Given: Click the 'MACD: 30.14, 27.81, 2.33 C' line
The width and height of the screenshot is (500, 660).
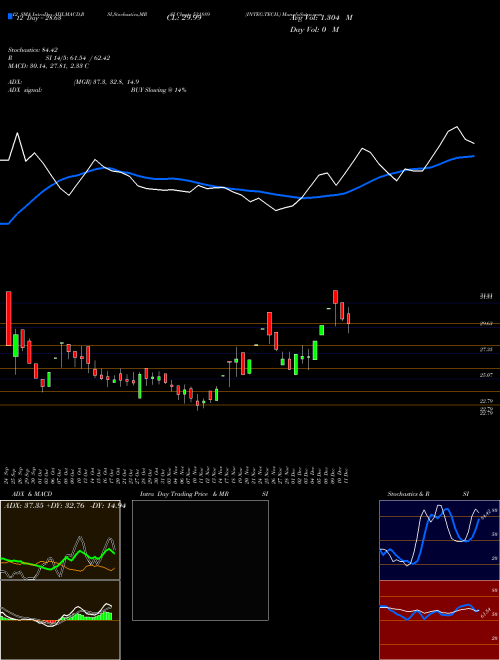Looking at the screenshot, I should (x=48, y=66).
